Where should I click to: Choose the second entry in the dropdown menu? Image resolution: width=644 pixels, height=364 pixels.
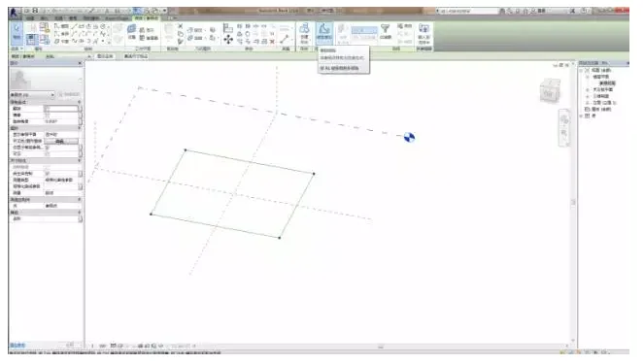point(343,58)
